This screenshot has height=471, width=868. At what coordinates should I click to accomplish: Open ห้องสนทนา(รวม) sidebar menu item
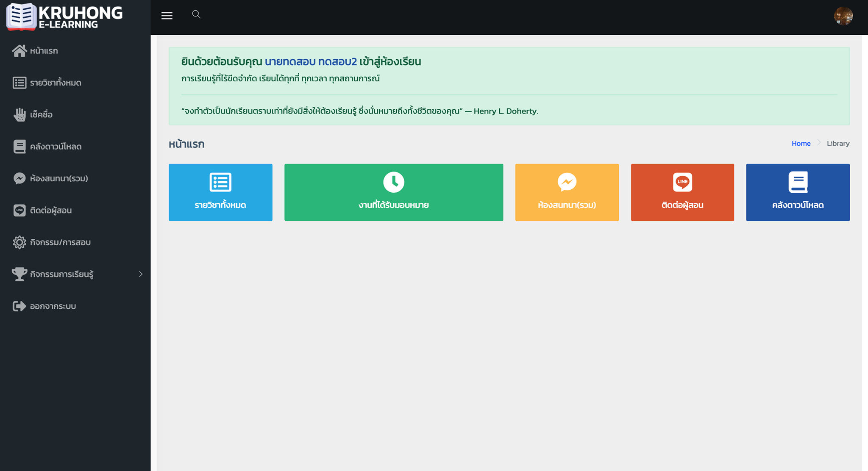(x=59, y=178)
